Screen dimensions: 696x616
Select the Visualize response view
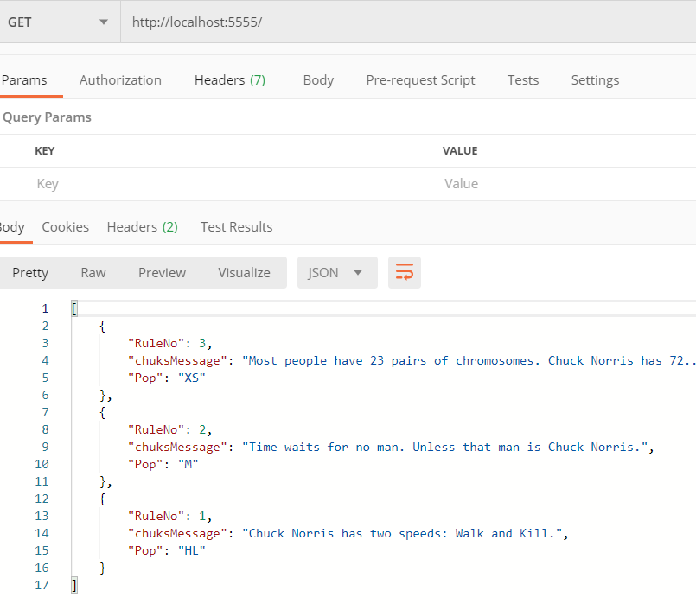(244, 273)
